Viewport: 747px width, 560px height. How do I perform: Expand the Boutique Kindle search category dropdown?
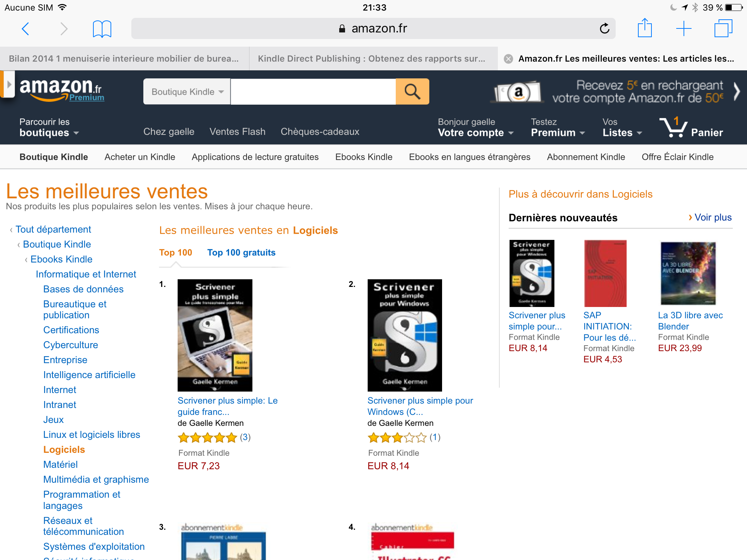(x=187, y=92)
